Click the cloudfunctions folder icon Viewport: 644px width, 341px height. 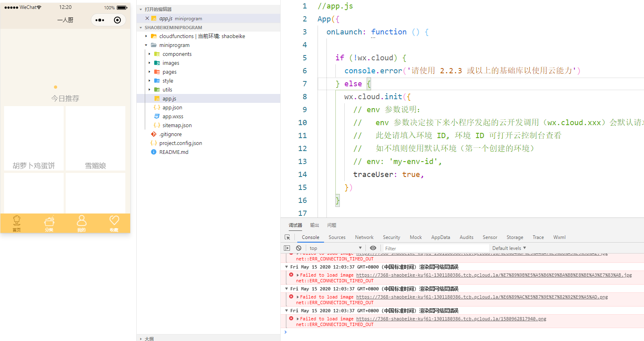pyautogui.click(x=154, y=36)
